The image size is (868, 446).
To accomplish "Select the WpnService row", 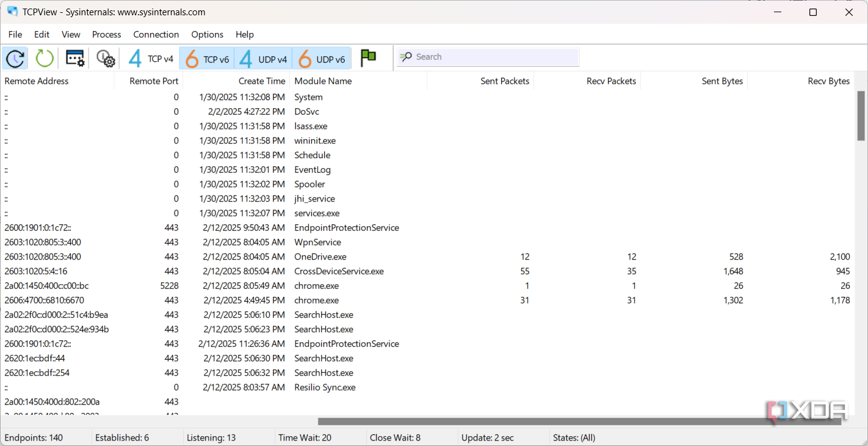I will pos(427,243).
